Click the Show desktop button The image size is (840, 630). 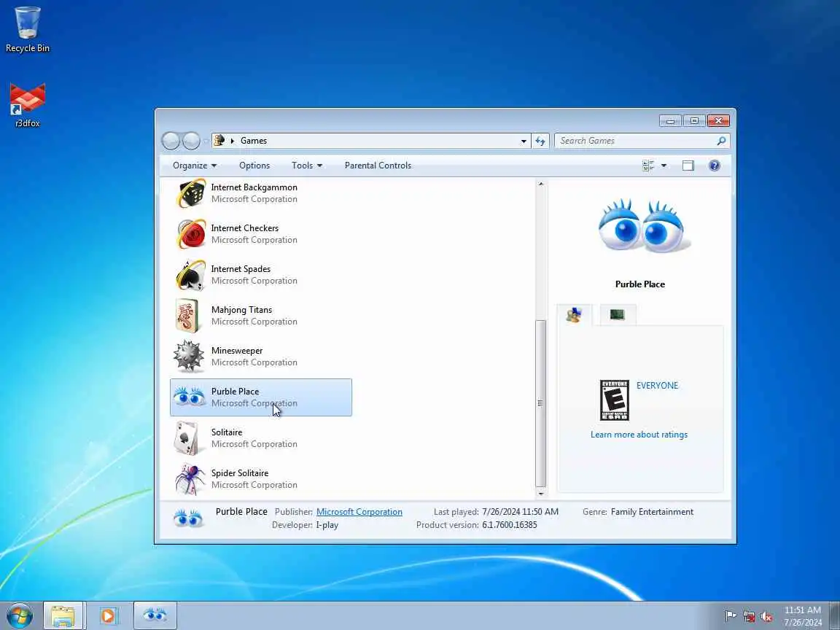click(835, 616)
